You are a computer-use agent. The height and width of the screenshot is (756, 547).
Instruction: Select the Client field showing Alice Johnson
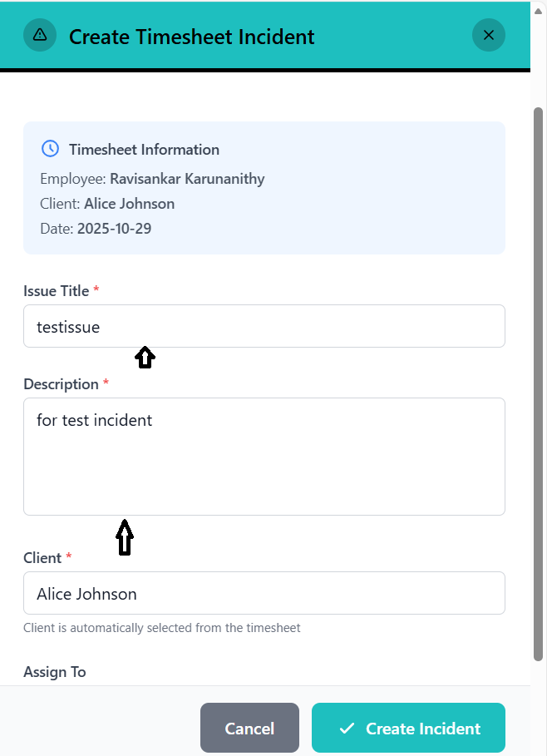point(264,593)
